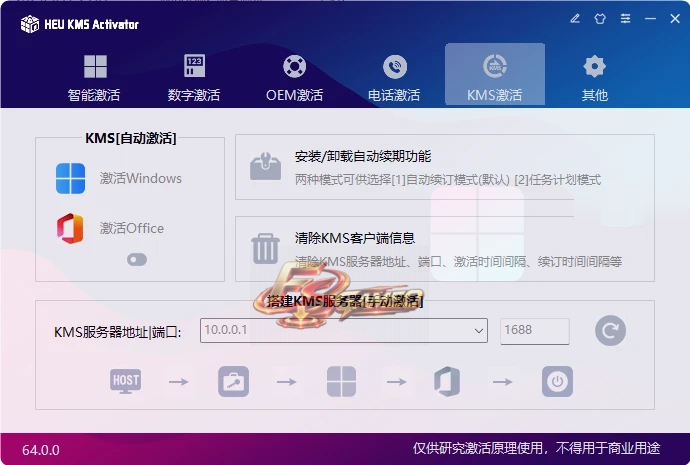Click the install toolbox icon
This screenshot has width=690, height=465.
pos(265,166)
